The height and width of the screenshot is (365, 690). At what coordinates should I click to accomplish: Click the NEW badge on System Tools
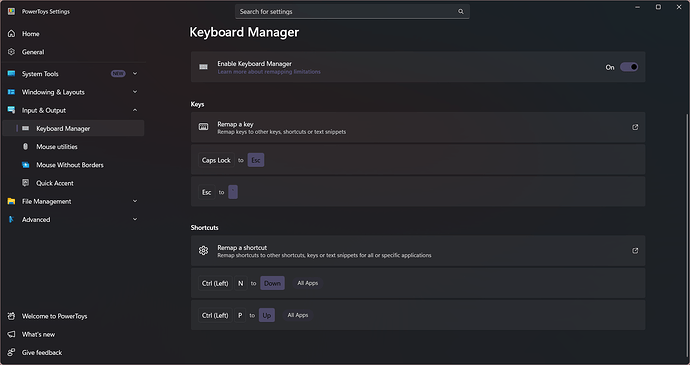click(118, 74)
